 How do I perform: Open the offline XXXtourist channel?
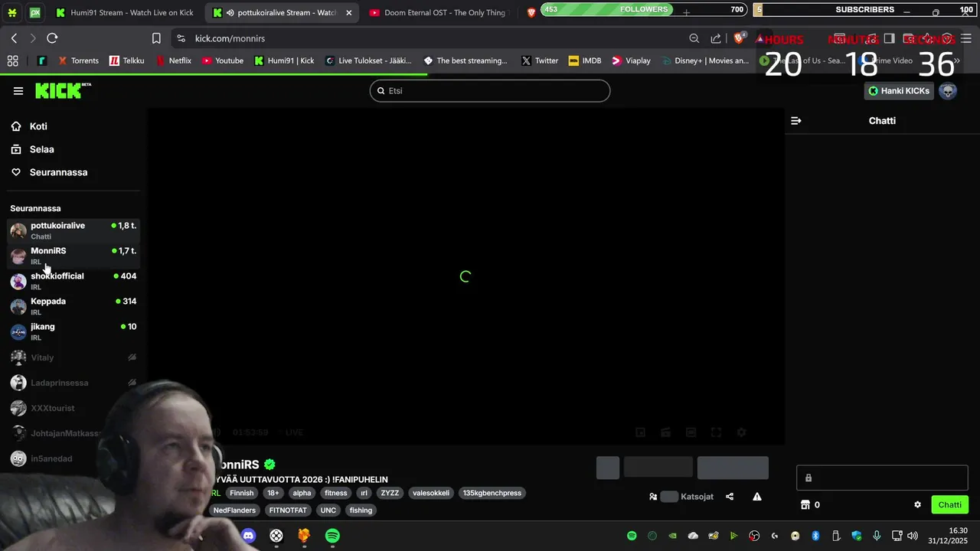73,408
